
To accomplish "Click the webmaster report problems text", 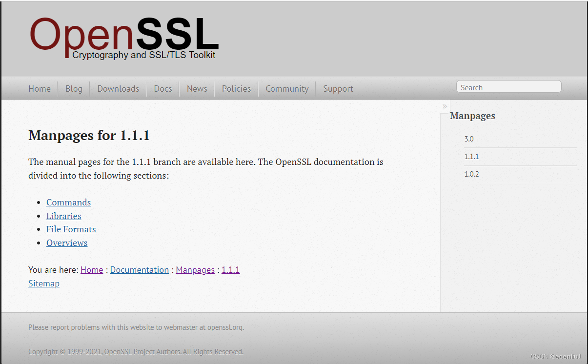I will pos(136,327).
